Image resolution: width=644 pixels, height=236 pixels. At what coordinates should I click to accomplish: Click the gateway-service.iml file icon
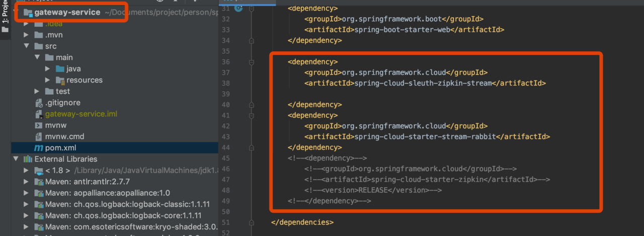click(39, 114)
